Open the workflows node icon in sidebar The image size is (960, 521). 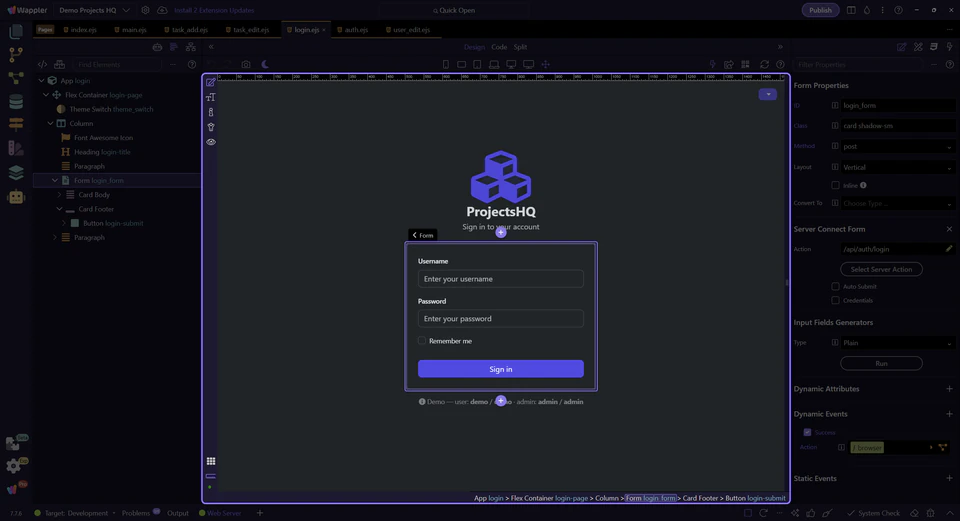(x=16, y=78)
